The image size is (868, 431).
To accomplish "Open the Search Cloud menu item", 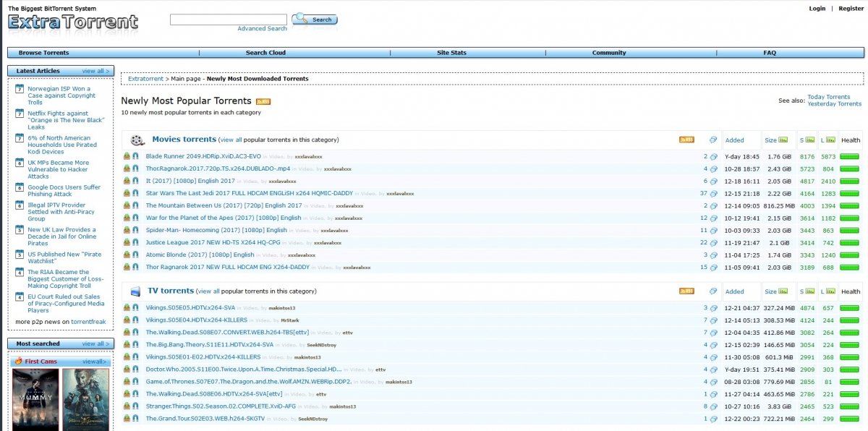I will click(x=265, y=53).
